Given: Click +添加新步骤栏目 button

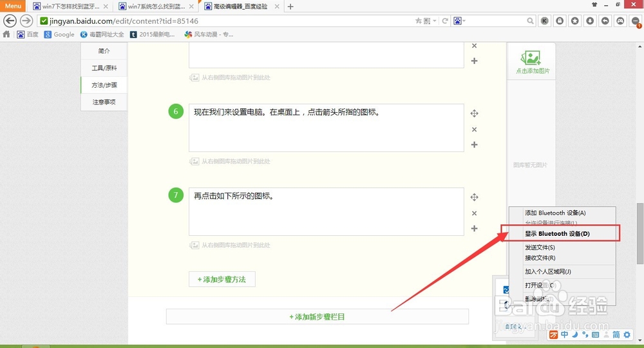Looking at the screenshot, I should 317,317.
